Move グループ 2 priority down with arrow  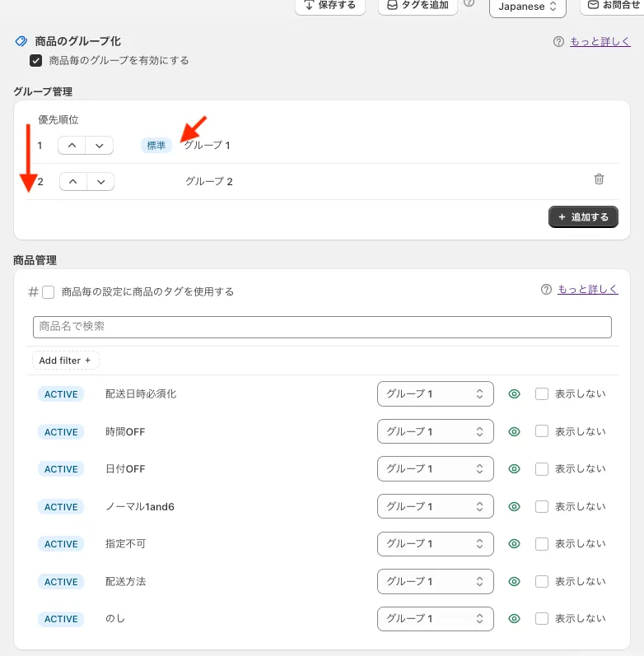[100, 181]
